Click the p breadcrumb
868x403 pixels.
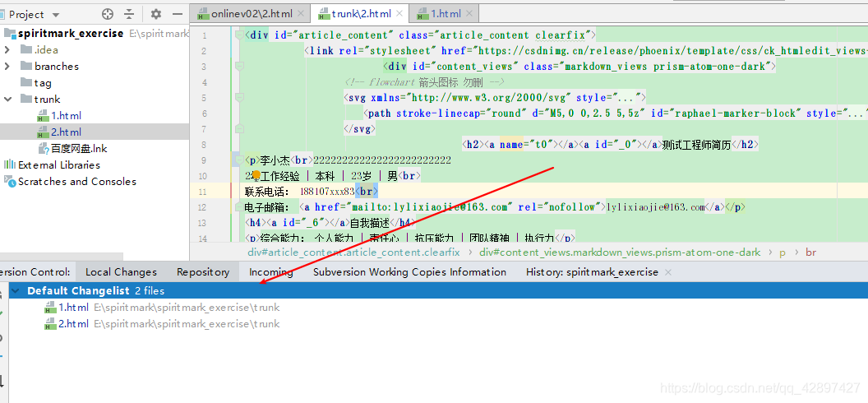(x=783, y=252)
